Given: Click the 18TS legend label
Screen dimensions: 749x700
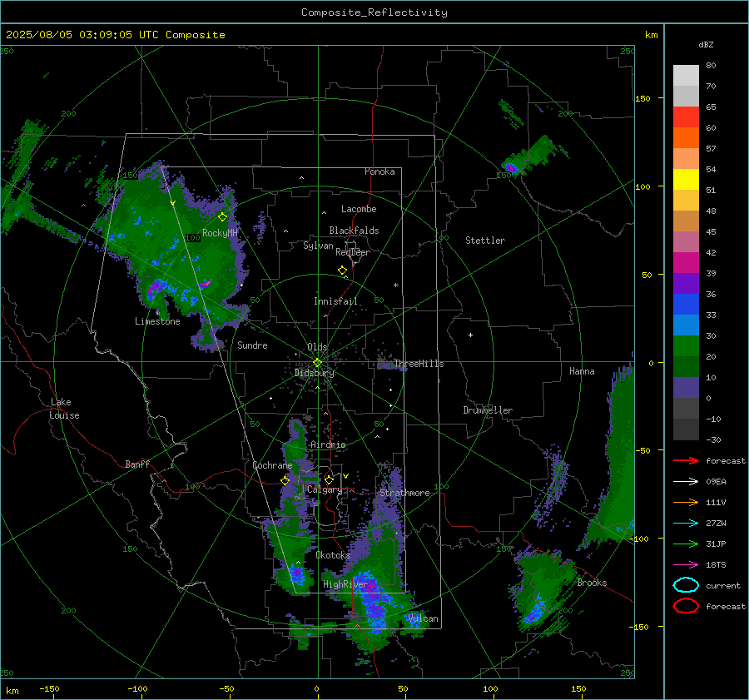Looking at the screenshot, I should pyautogui.click(x=716, y=564).
